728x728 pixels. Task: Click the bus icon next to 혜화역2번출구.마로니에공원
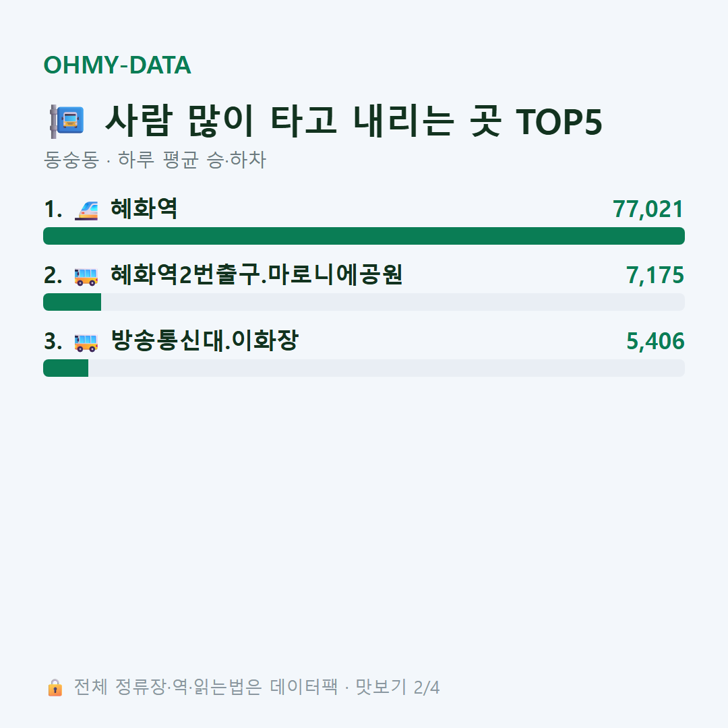(86, 276)
